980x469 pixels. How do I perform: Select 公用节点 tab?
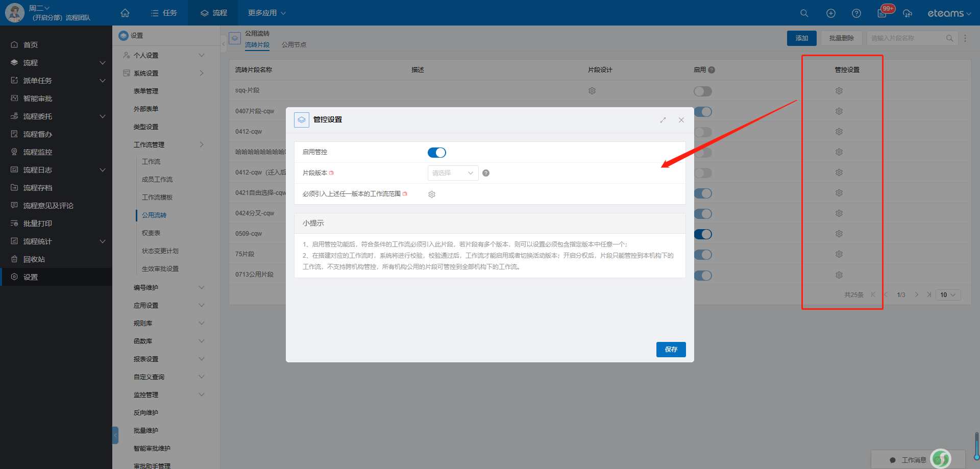294,45
